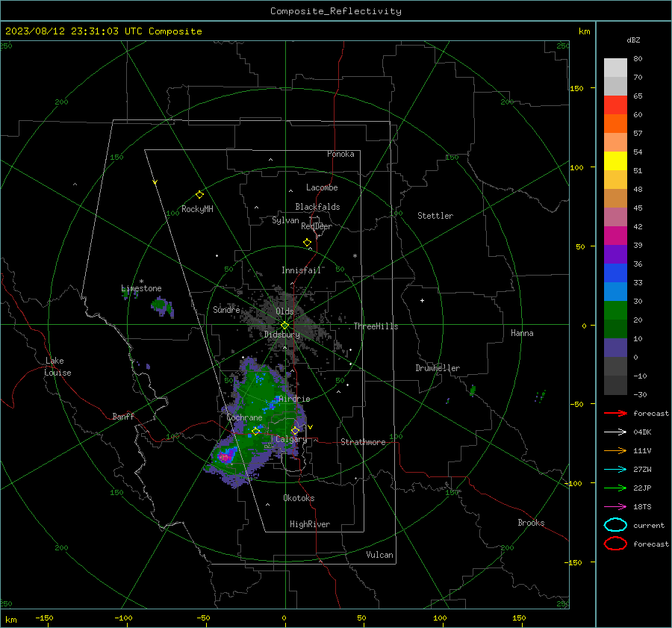The image size is (672, 628).
Task: Click the Stettler city label
Action: (435, 216)
